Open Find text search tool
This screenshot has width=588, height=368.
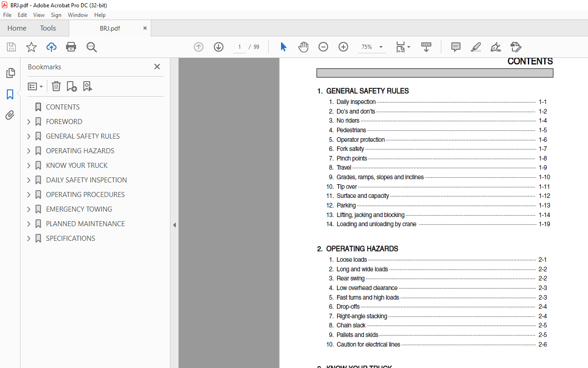click(92, 47)
